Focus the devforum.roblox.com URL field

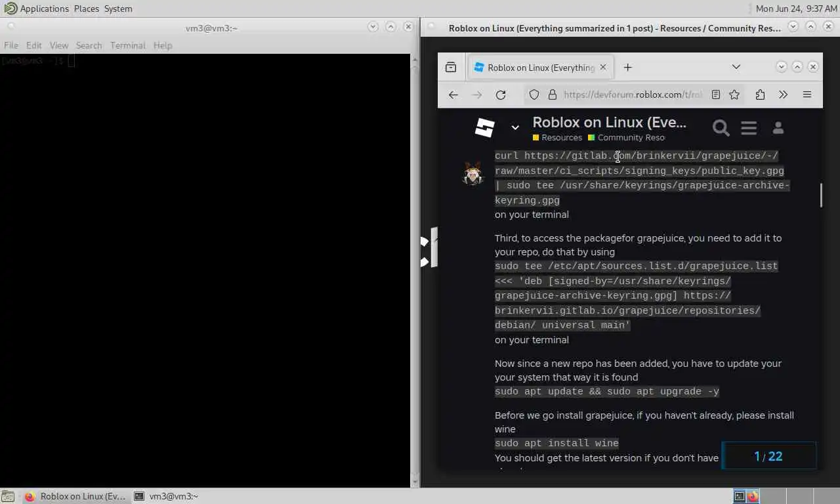[633, 94]
